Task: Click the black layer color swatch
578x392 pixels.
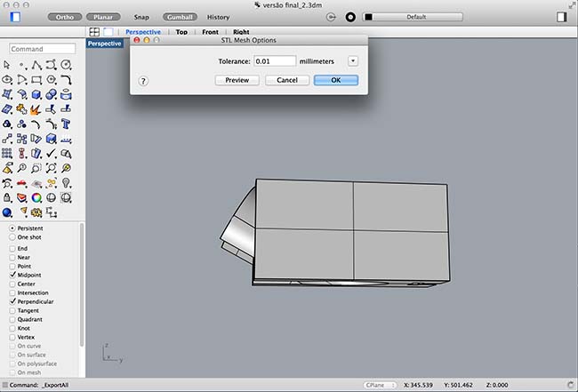Action: 368,17
